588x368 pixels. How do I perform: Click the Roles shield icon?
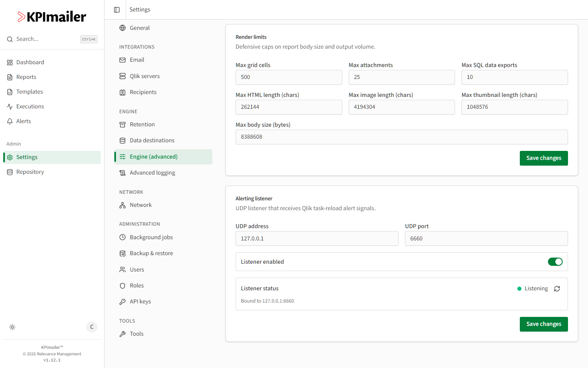[x=122, y=286]
